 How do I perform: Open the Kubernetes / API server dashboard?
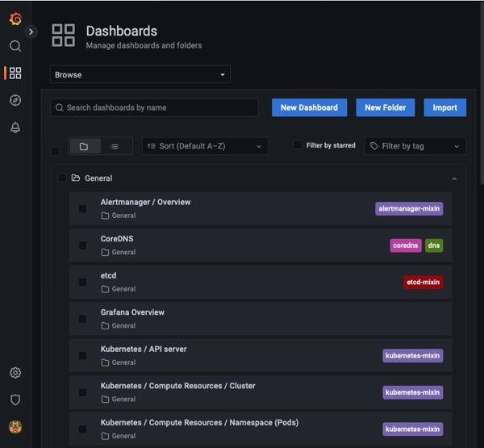[x=144, y=350]
